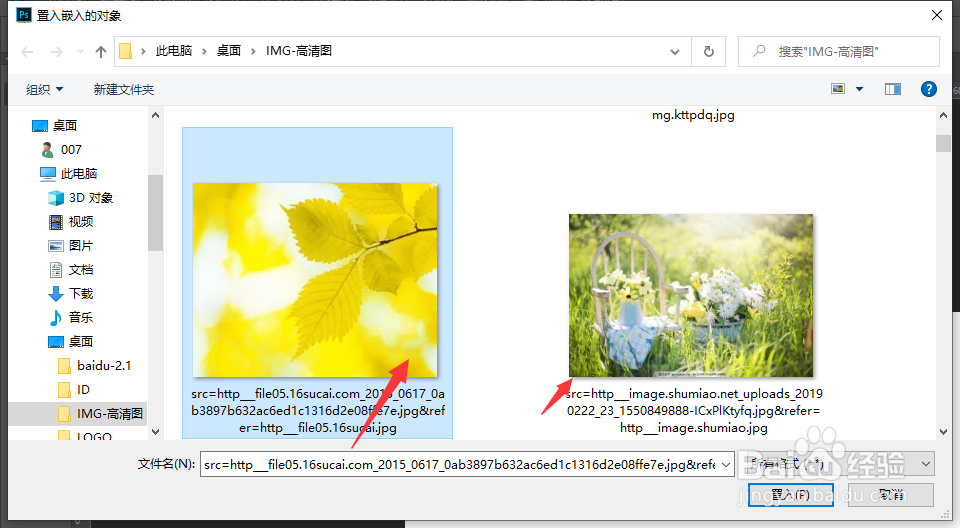Select 桌面 in the address path
Screen dimensions: 960x528
coord(229,51)
